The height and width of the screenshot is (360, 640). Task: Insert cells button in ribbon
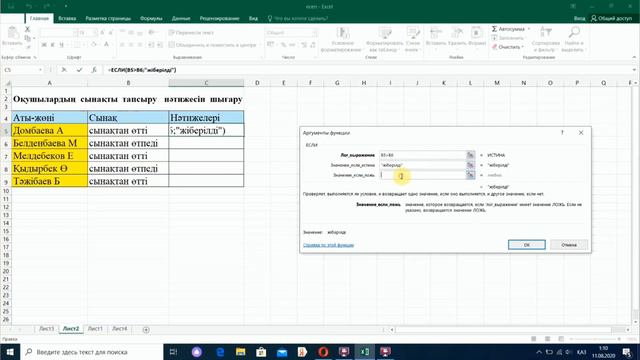(436, 37)
